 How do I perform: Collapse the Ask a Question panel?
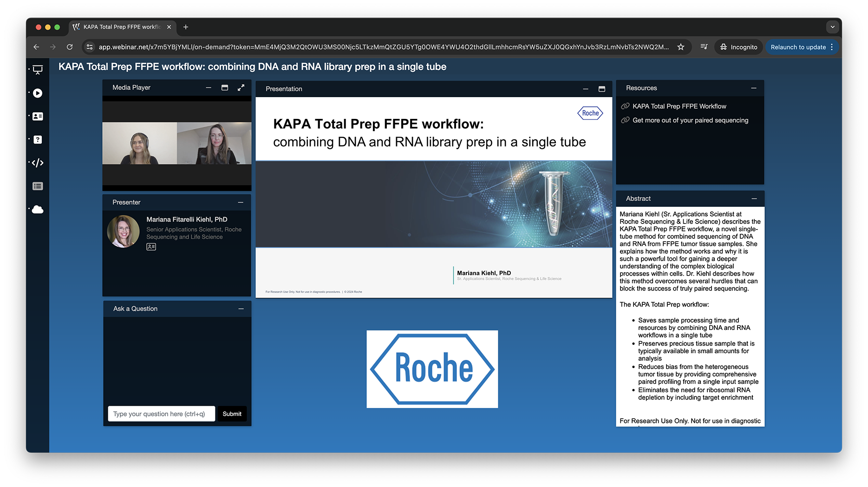tap(241, 309)
